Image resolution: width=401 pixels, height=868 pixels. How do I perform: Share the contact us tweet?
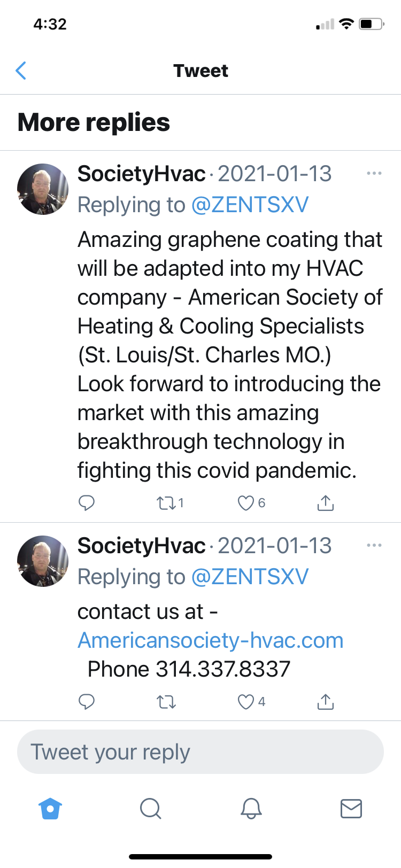pyautogui.click(x=325, y=701)
